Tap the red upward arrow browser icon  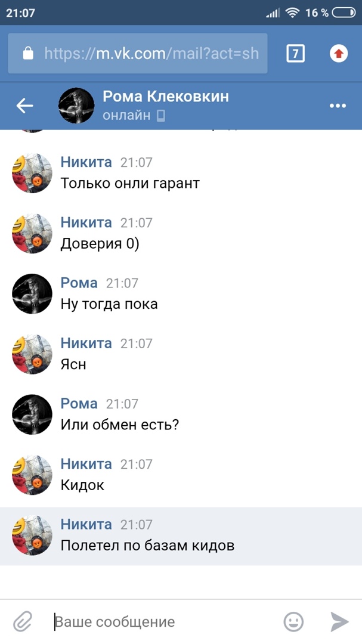339,54
